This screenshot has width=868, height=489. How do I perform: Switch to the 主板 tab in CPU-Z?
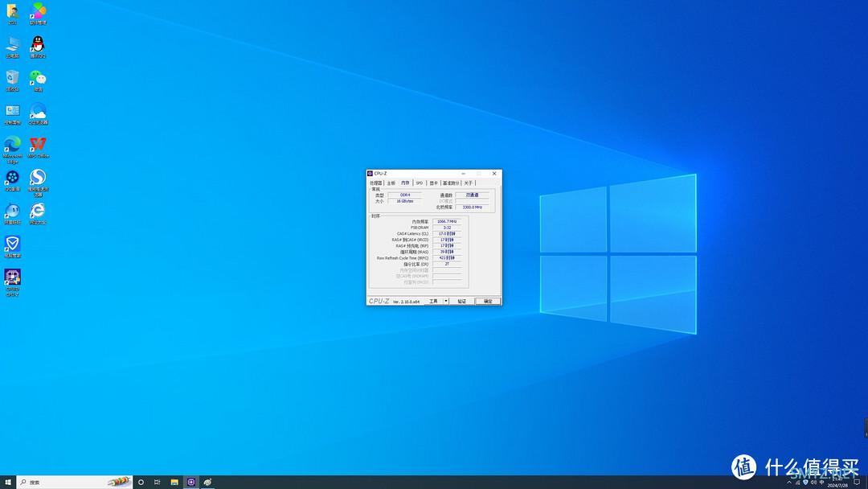pyautogui.click(x=391, y=183)
